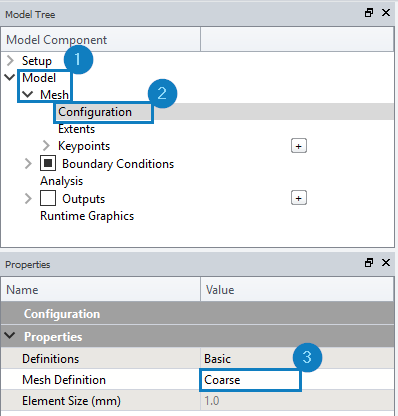
Task: Click the Definitions property name
Action: 51,359
